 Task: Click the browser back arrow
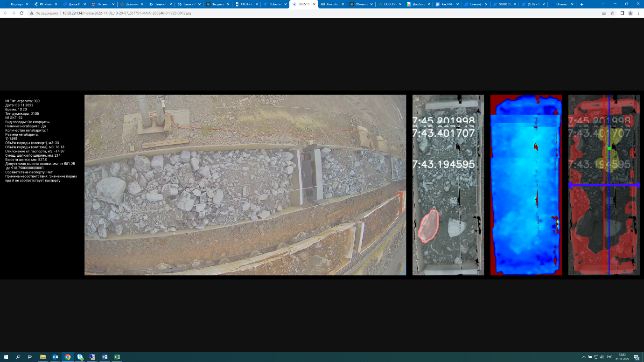coord(5,13)
